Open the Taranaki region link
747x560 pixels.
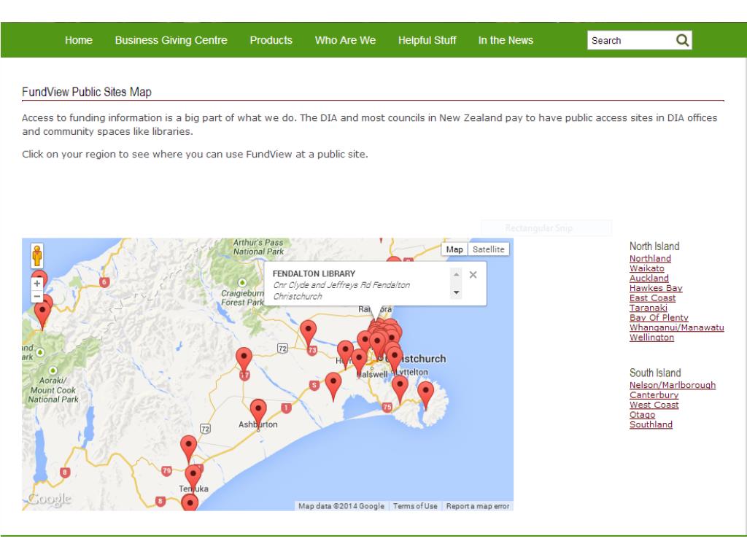point(649,308)
